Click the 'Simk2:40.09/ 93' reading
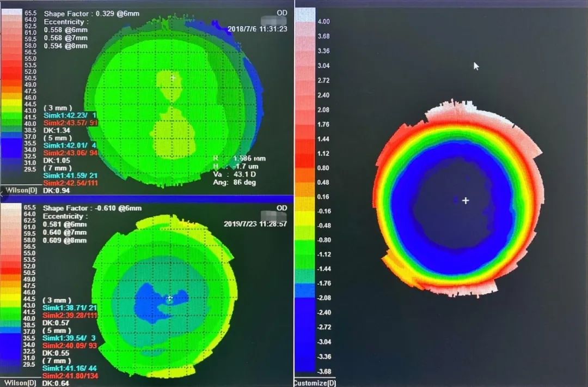This screenshot has width=588, height=387. click(70, 346)
